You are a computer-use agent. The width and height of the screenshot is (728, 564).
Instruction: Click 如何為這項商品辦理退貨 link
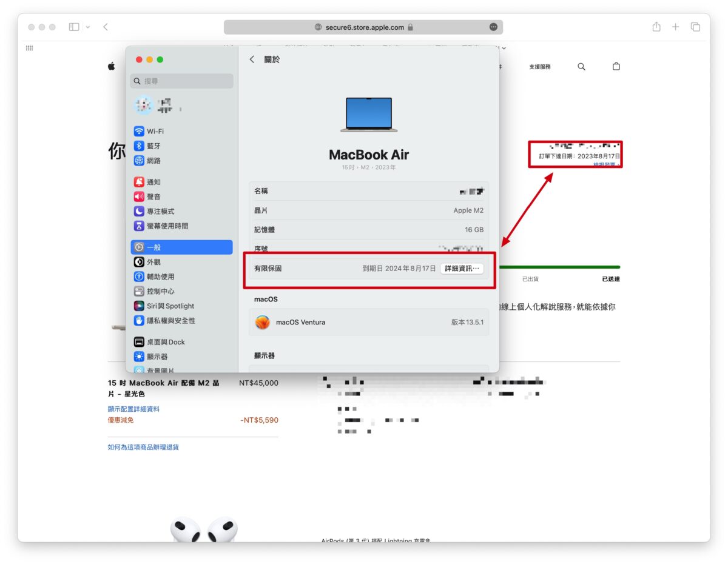[143, 447]
